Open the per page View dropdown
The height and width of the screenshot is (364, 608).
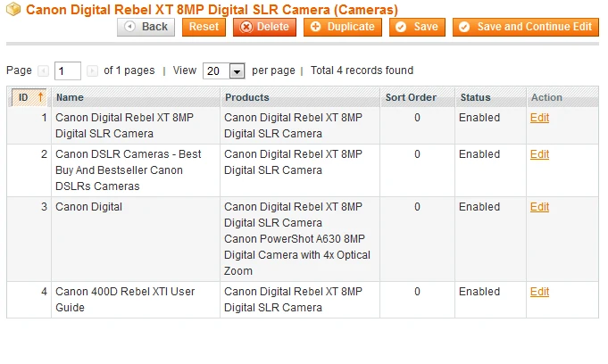(x=224, y=70)
